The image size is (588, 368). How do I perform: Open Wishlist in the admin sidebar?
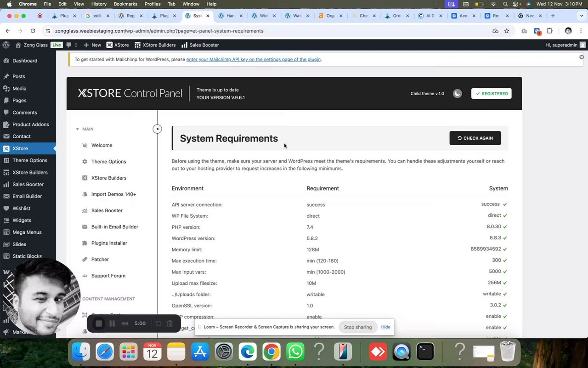click(22, 208)
